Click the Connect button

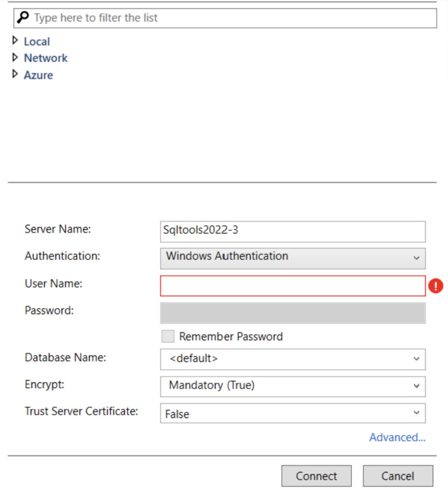coord(316,476)
